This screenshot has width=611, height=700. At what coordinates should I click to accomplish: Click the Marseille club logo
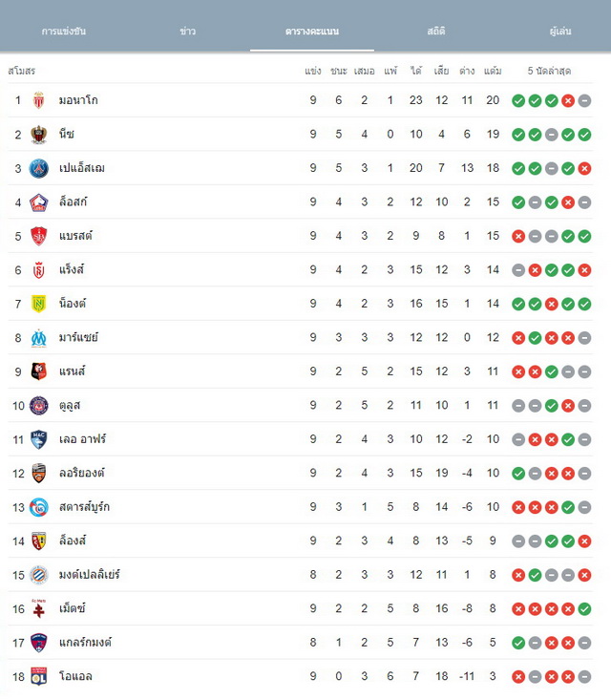point(39,337)
